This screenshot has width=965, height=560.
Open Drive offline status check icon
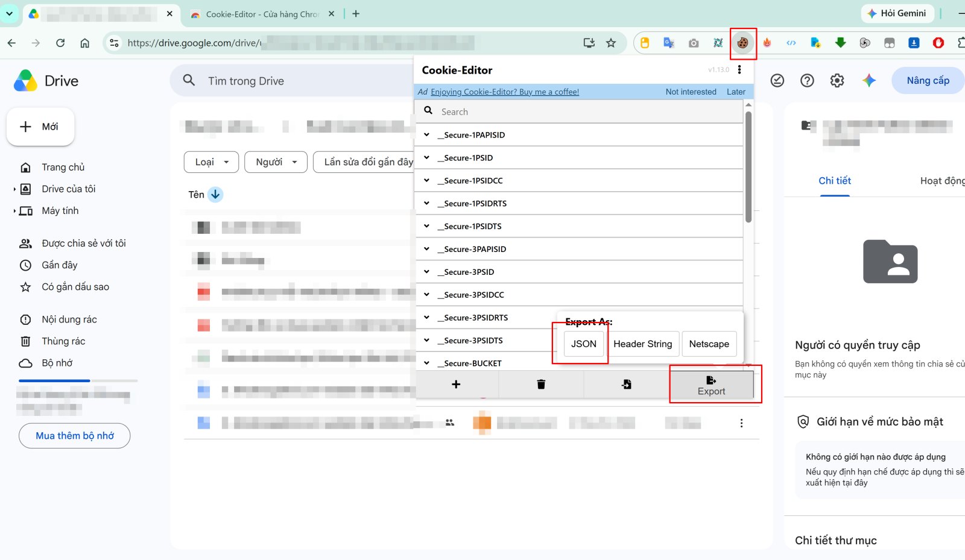click(x=777, y=80)
